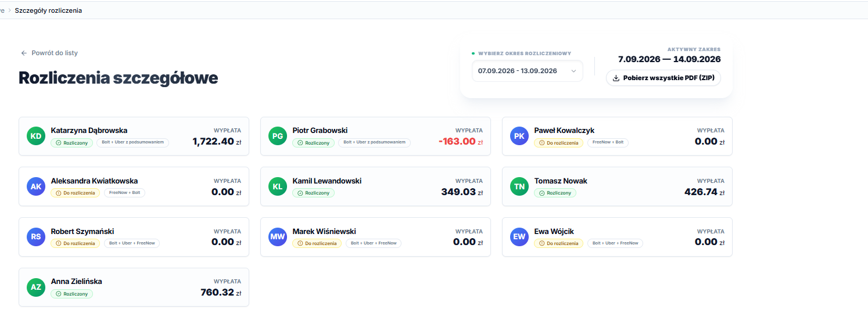
Task: Click the Do rozliczenia badge for Paweł Kowalczyk
Action: click(559, 143)
